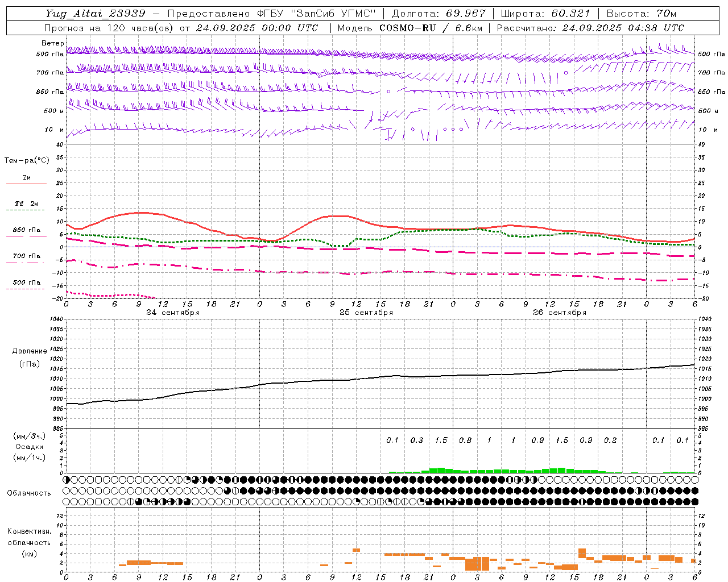Click the 0.8 precipitation value
Viewport: 728px width, 582px height.
(465, 440)
